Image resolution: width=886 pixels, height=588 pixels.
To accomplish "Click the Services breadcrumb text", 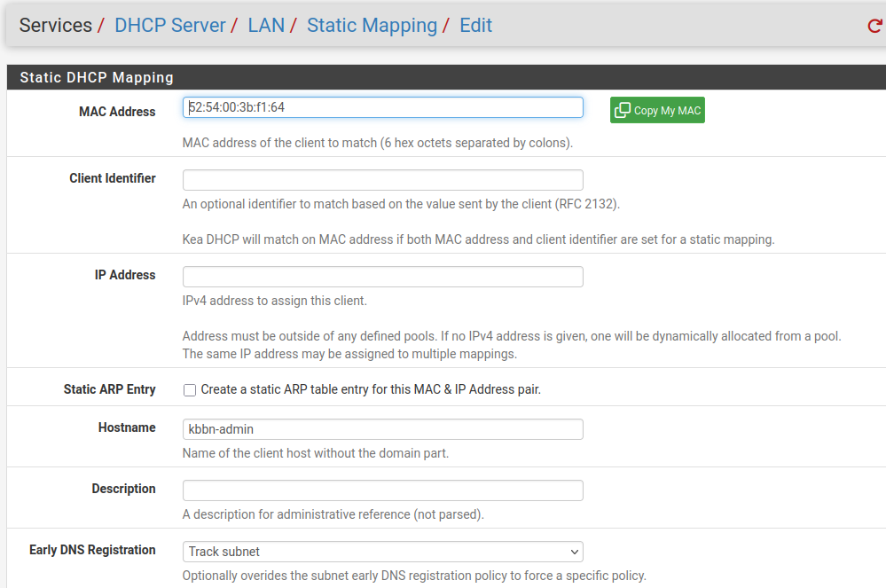I will click(x=55, y=26).
